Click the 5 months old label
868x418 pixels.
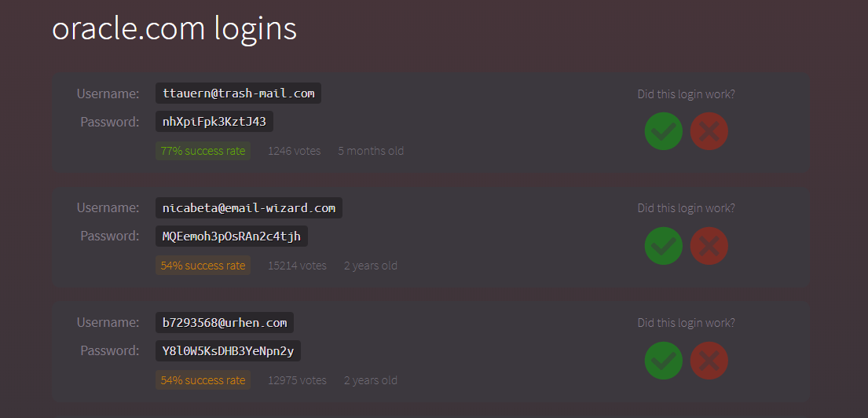pos(371,151)
